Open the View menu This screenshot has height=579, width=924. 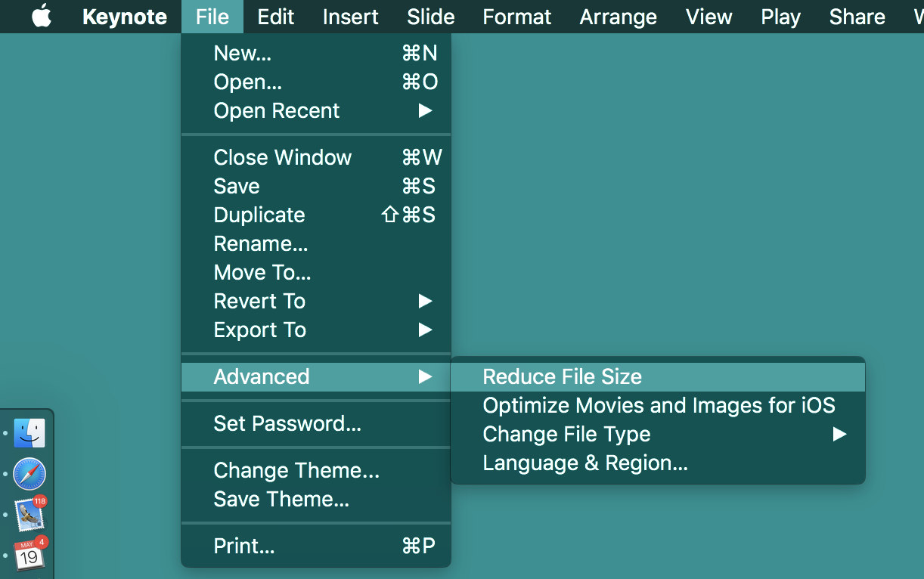coord(709,17)
